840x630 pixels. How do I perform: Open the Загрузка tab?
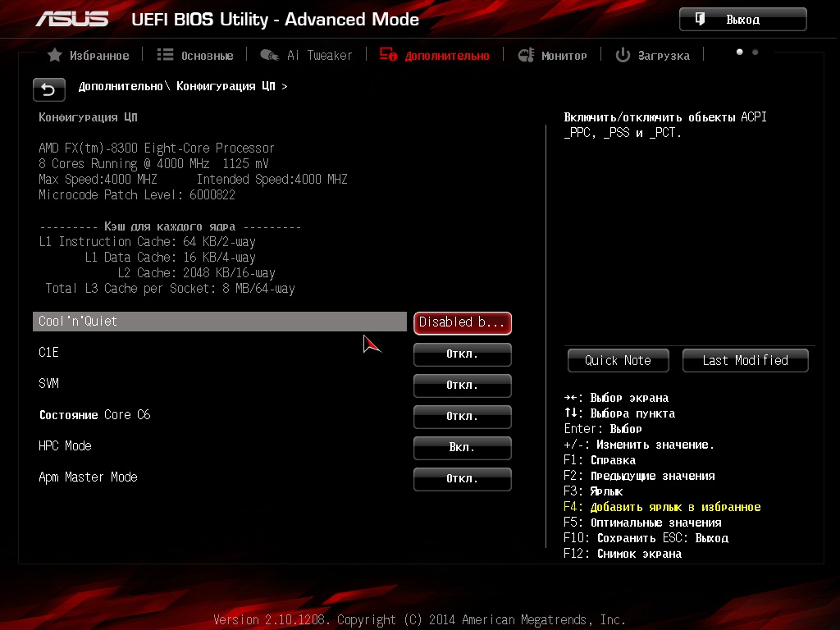652,55
